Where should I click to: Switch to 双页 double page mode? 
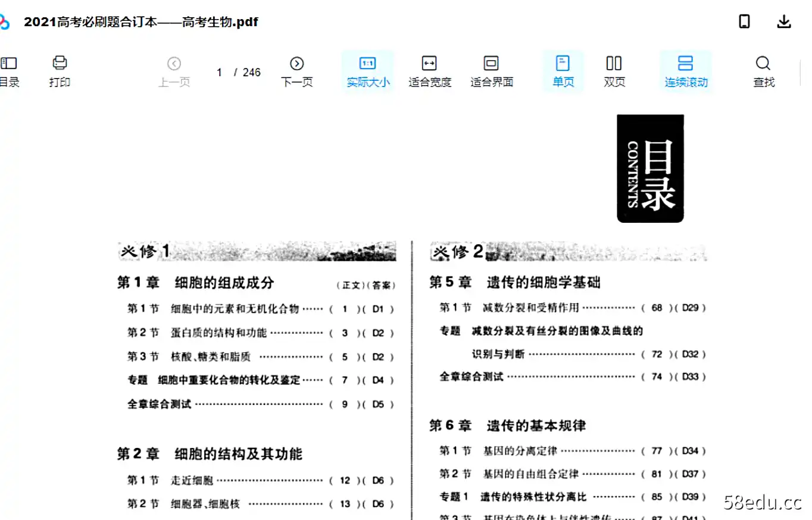(x=614, y=71)
